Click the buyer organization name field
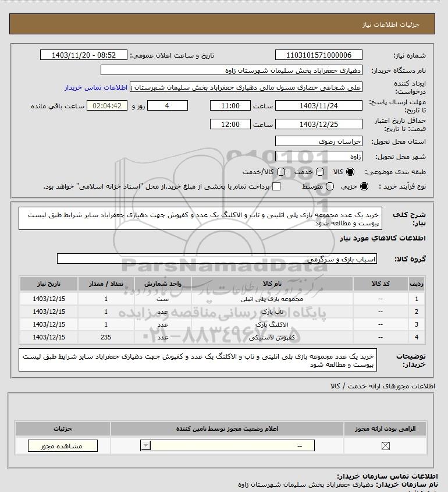Screen dimensions: 448x492 pyautogui.click(x=232, y=70)
